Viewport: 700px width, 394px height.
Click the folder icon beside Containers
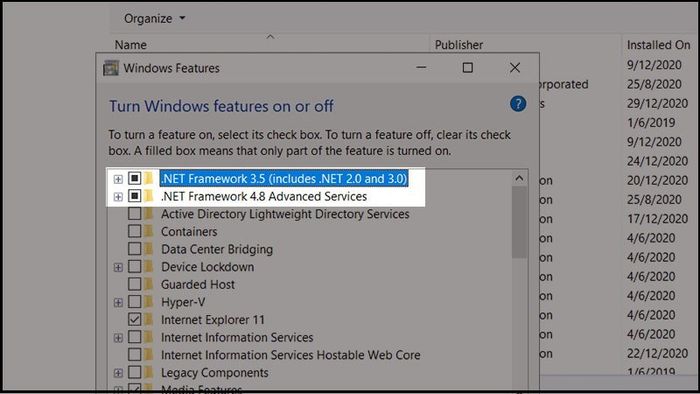pos(149,231)
